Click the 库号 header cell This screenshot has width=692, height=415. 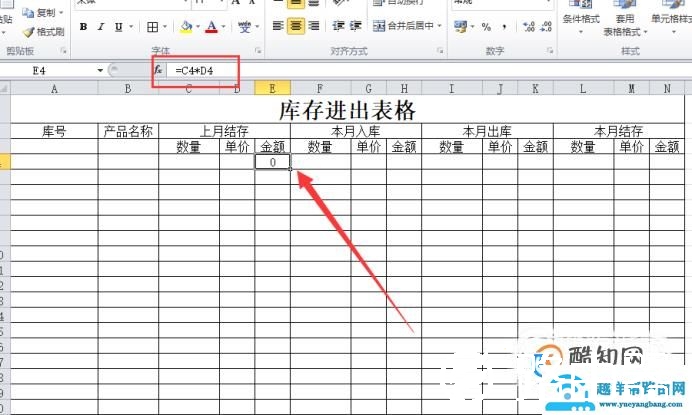click(x=54, y=131)
